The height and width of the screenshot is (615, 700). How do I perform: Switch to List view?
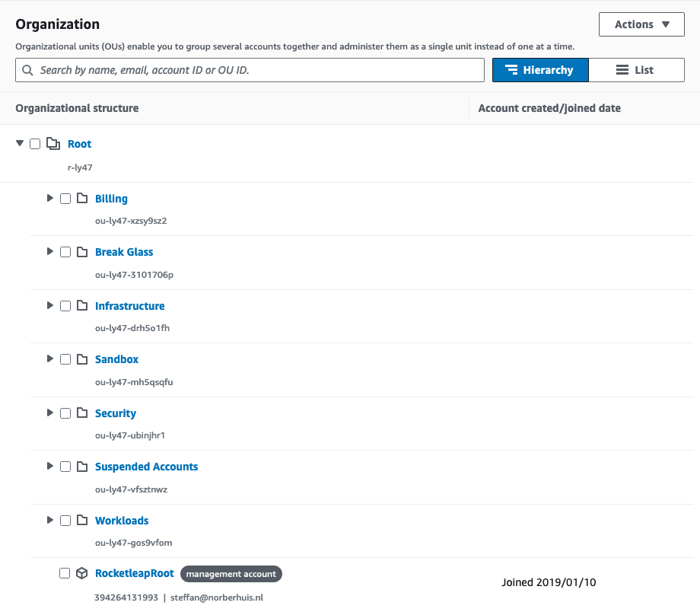click(636, 70)
